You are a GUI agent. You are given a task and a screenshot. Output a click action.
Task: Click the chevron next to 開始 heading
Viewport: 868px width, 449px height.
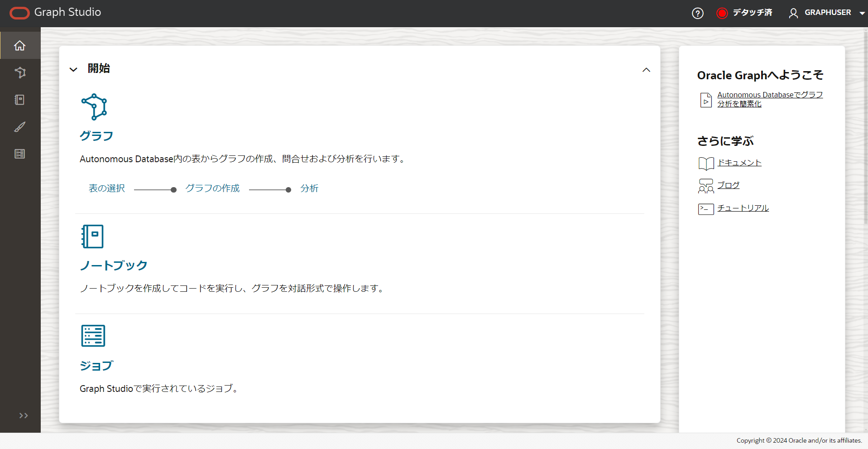73,69
